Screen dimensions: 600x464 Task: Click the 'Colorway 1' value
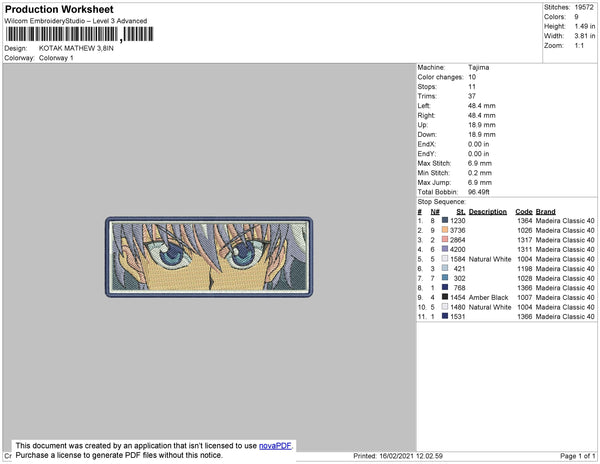(x=56, y=58)
